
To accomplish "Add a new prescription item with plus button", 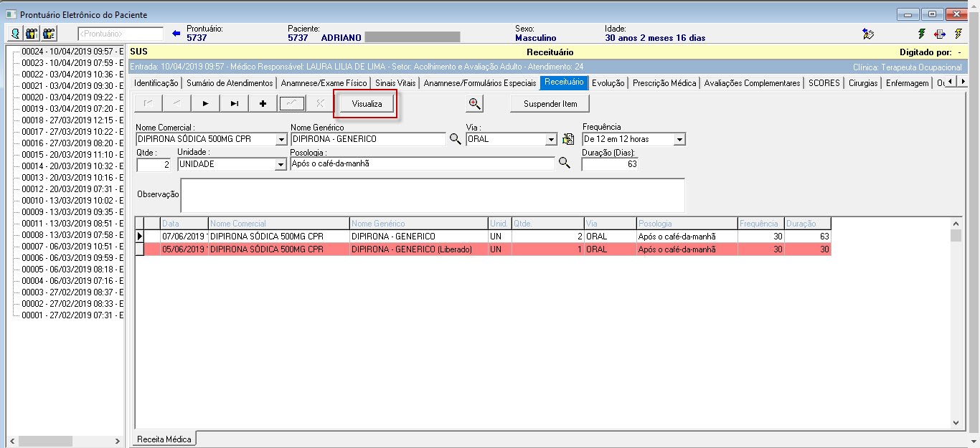I will 263,103.
